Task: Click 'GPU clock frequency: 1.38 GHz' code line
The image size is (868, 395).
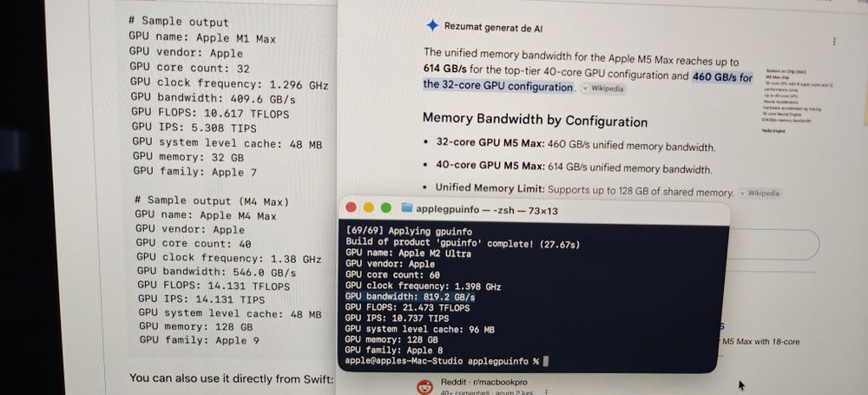Action: (229, 258)
